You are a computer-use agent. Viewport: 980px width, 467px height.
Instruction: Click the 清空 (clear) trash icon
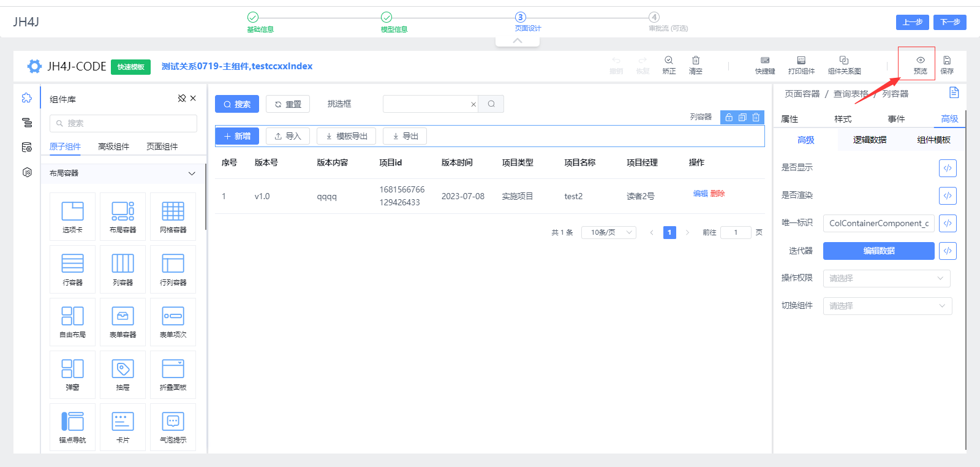tap(696, 60)
